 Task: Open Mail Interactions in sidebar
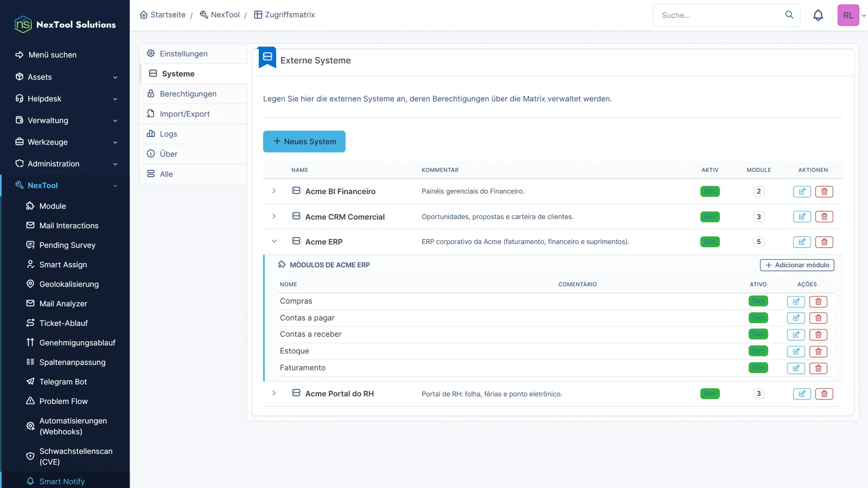click(65, 226)
